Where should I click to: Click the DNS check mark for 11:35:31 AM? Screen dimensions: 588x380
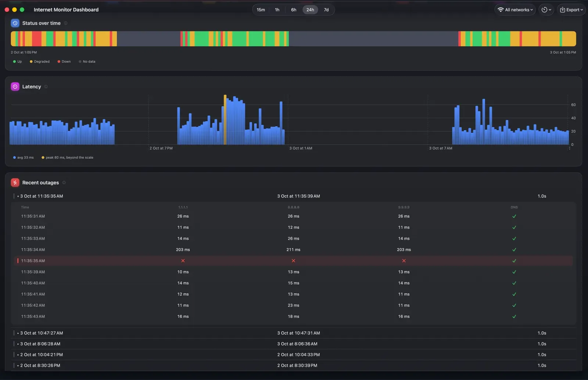click(x=514, y=216)
